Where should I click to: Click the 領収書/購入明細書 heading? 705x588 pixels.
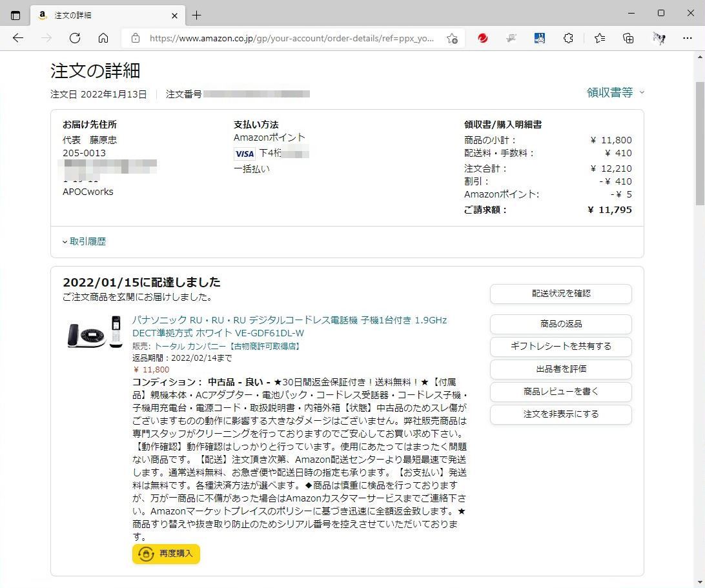(x=503, y=125)
